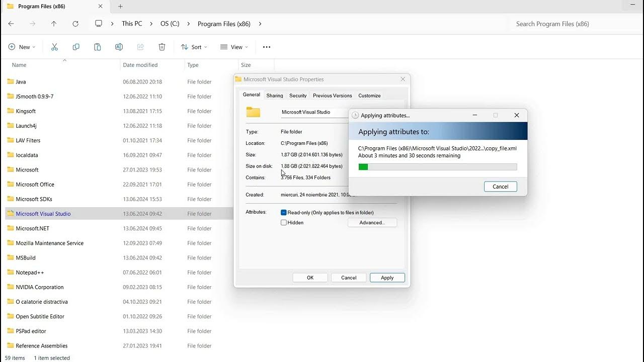This screenshot has width=644, height=362.
Task: Click the Copy icon in toolbar
Action: pyautogui.click(x=76, y=47)
